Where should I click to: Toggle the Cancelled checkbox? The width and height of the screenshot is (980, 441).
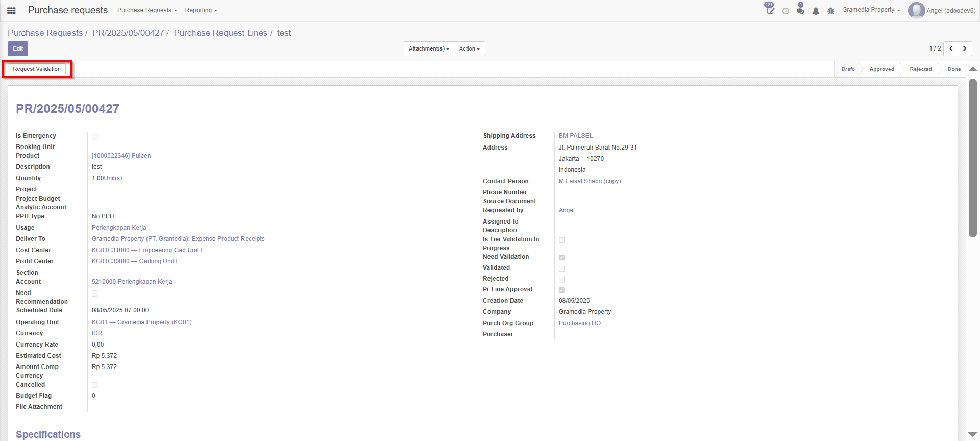pos(94,385)
